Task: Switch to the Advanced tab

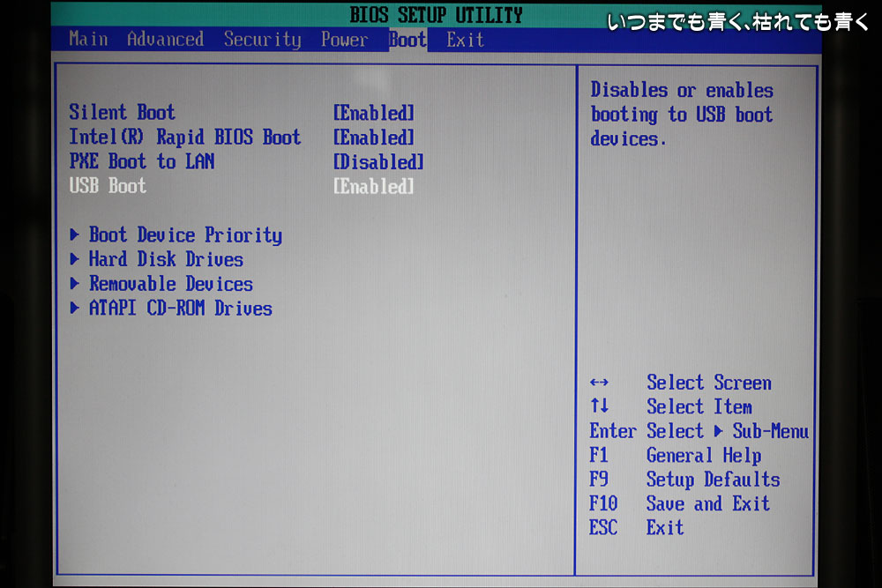Action: tap(165, 40)
